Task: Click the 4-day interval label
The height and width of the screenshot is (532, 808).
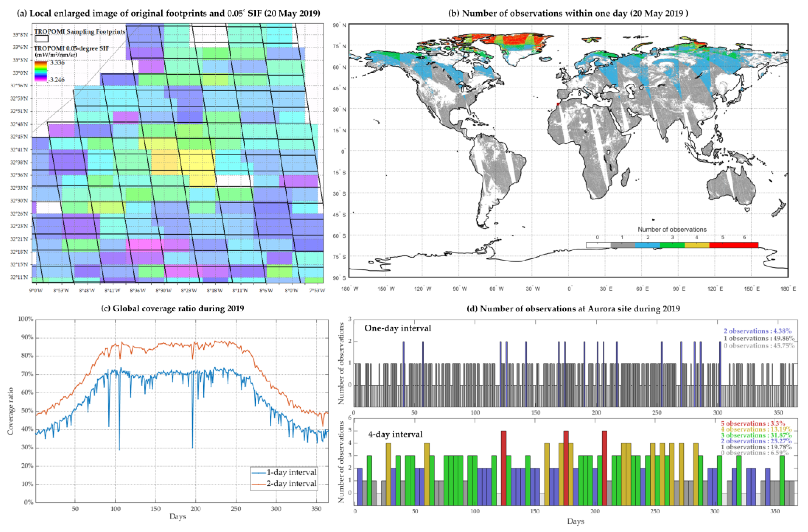Action: [395, 434]
